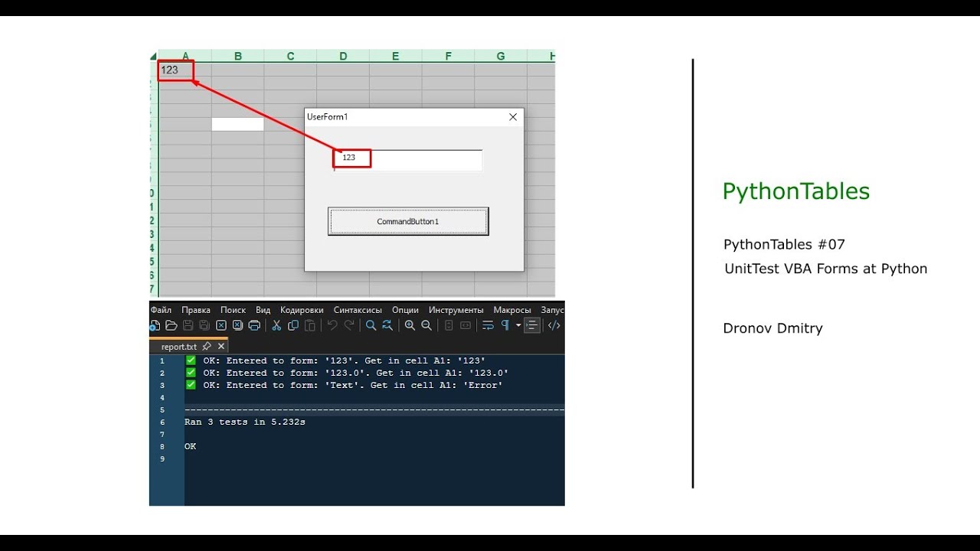The height and width of the screenshot is (551, 980).
Task: Close the UserForm1 dialog
Action: pos(513,117)
